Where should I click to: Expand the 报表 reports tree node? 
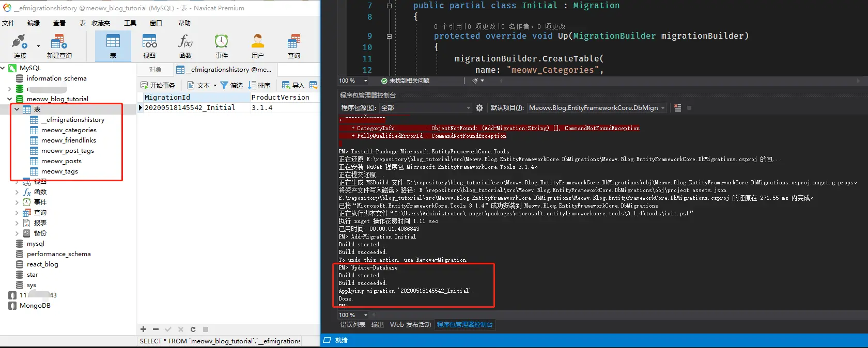[17, 223]
